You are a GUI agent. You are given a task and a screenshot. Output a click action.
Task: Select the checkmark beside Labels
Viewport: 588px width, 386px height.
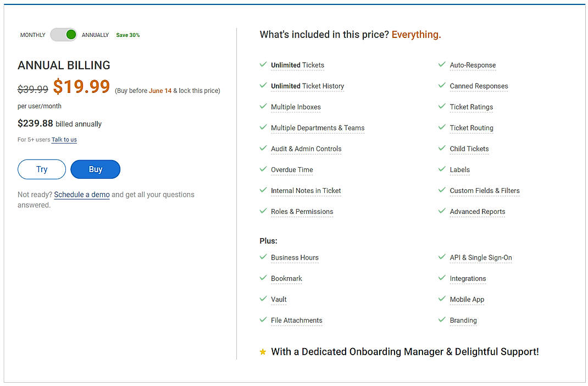point(442,169)
